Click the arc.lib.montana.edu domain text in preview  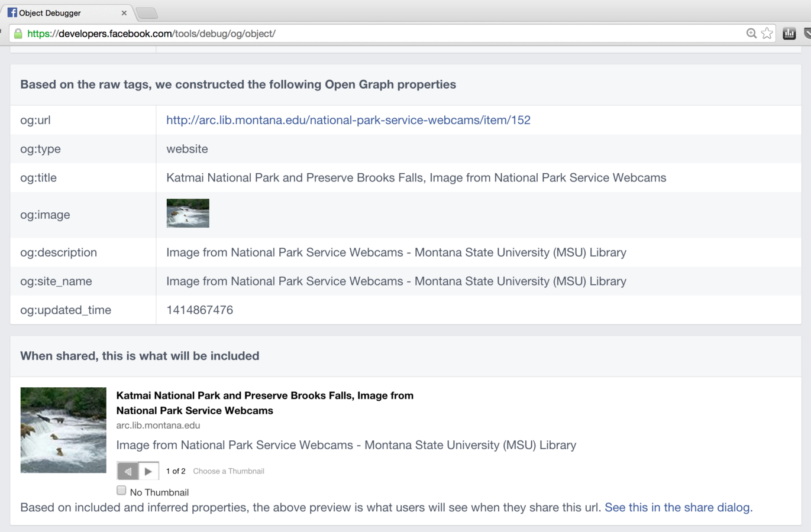[x=158, y=425]
